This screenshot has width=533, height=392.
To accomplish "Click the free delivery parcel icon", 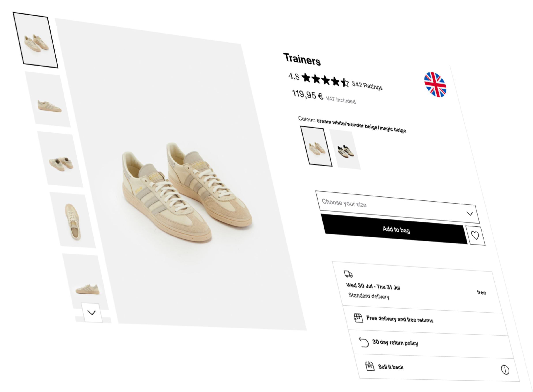I will coord(358,318).
